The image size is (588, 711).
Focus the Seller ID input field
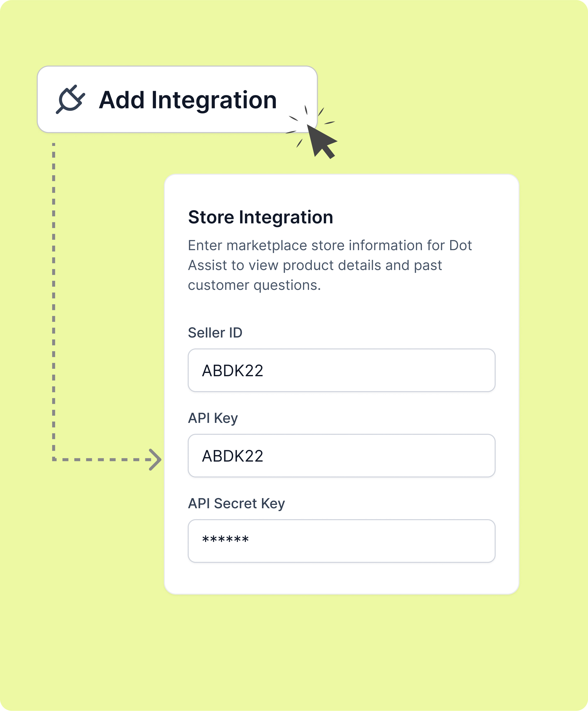[x=341, y=371]
